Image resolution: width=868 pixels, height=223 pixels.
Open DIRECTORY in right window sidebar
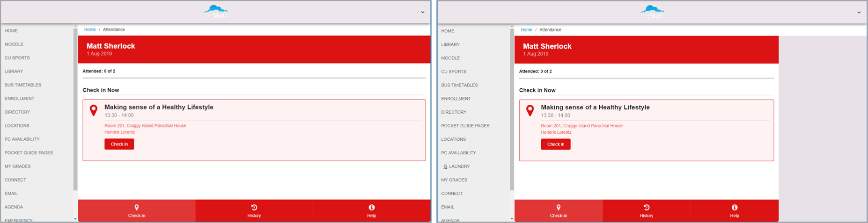(454, 112)
